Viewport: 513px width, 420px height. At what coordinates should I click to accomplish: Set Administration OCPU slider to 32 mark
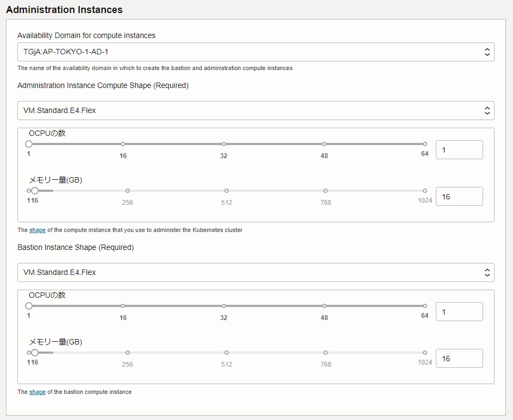point(224,144)
